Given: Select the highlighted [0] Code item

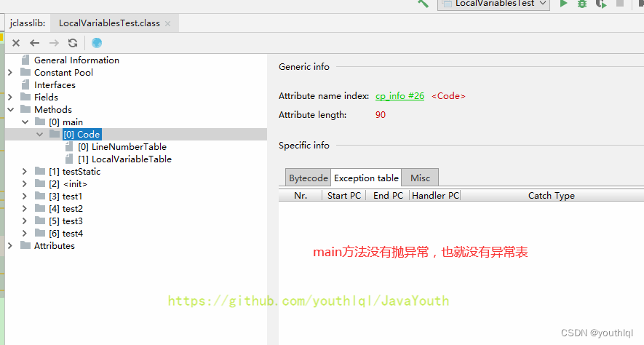Looking at the screenshot, I should 82,135.
